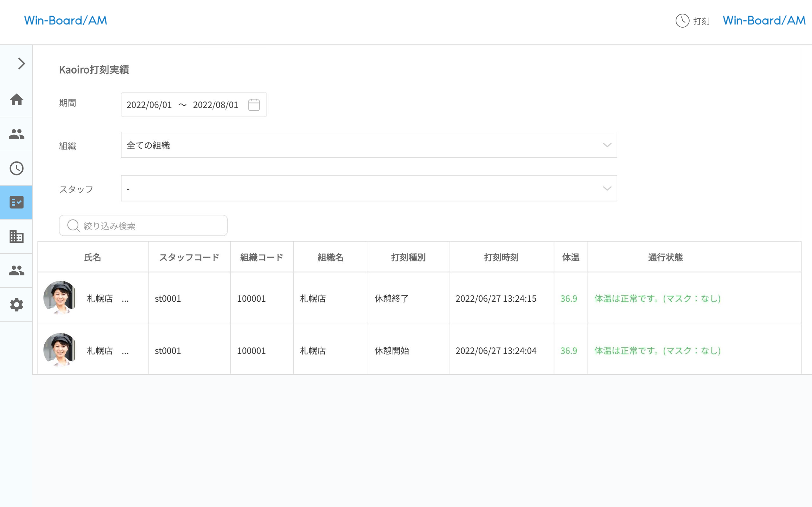Click the 体温は正常です message on 休憩開始 row
The height and width of the screenshot is (507, 812).
click(657, 351)
